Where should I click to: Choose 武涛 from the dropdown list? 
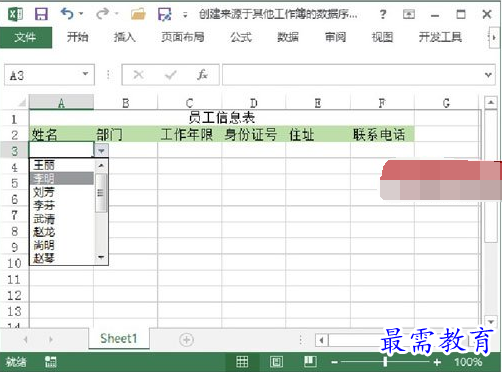[x=62, y=218]
